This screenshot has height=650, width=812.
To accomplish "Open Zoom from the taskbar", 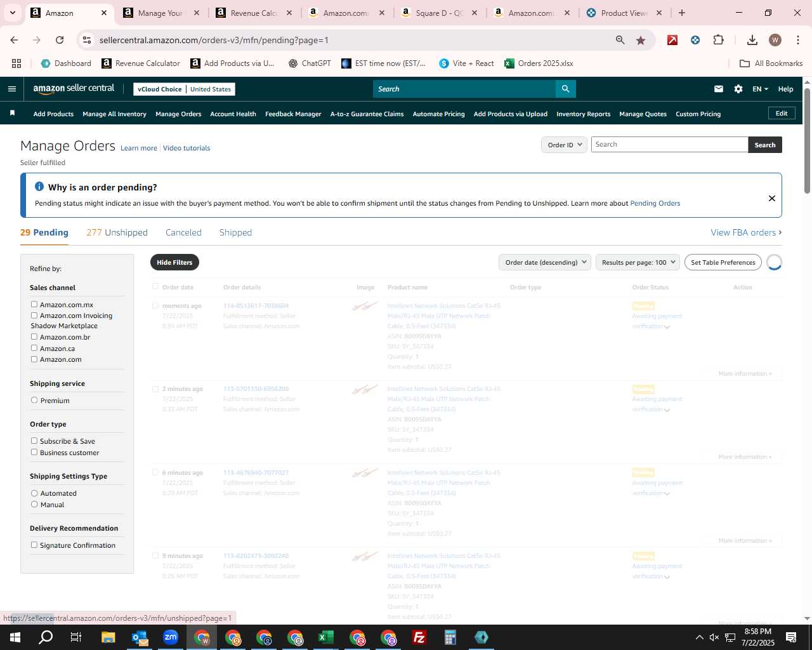I will point(171,637).
